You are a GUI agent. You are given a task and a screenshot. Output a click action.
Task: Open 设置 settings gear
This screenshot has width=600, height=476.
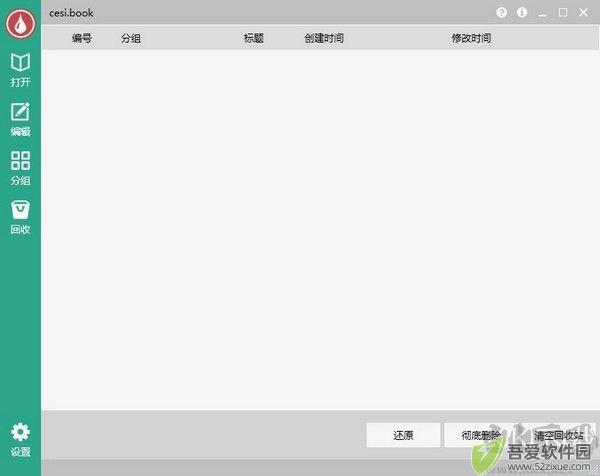20,440
